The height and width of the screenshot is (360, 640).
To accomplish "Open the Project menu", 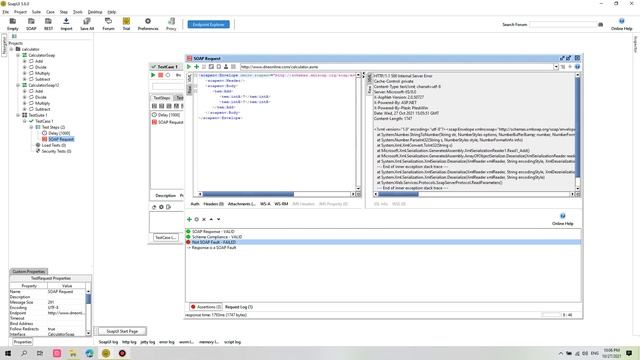I will click(20, 12).
